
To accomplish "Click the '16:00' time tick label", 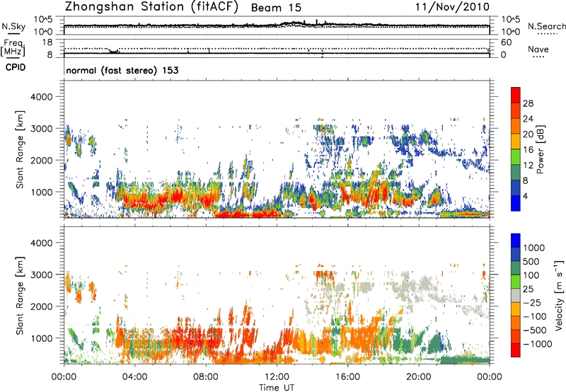I will [x=347, y=377].
